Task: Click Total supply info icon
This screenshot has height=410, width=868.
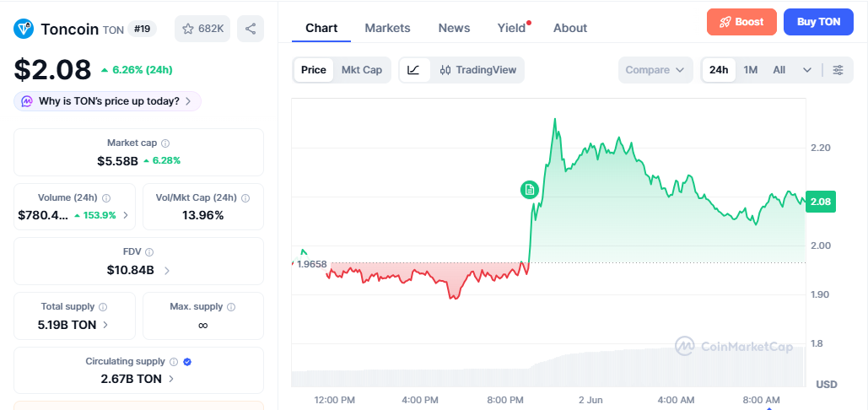Action: (x=103, y=306)
